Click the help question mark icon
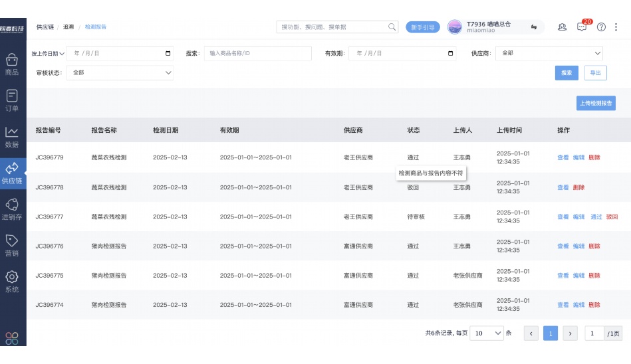Viewport: 631px width, 364px height. click(601, 27)
